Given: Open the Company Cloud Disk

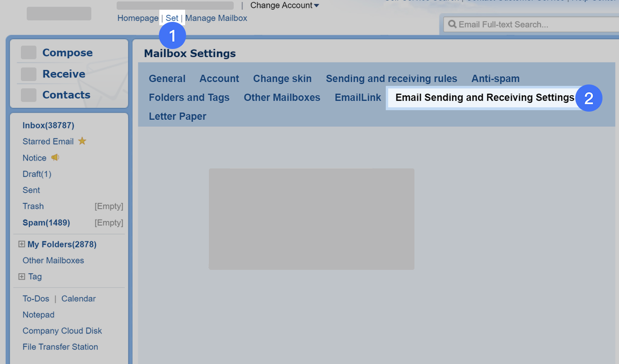Looking at the screenshot, I should pyautogui.click(x=62, y=331).
